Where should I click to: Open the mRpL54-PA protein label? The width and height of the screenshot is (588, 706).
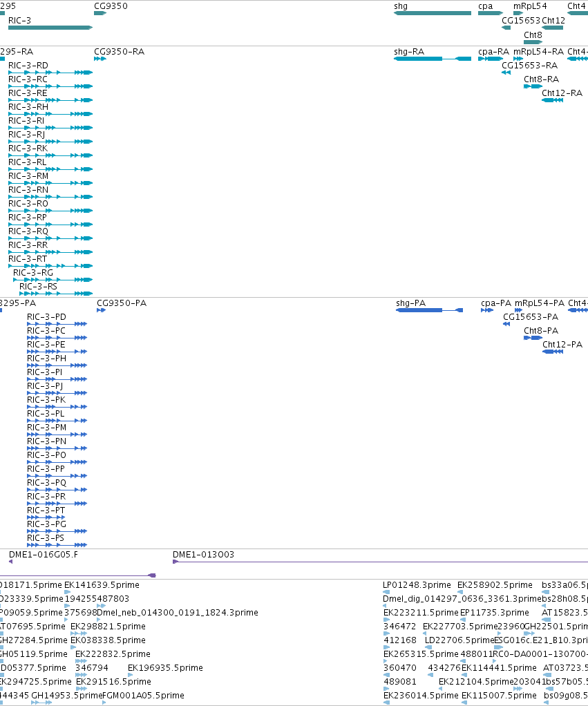pyautogui.click(x=540, y=303)
